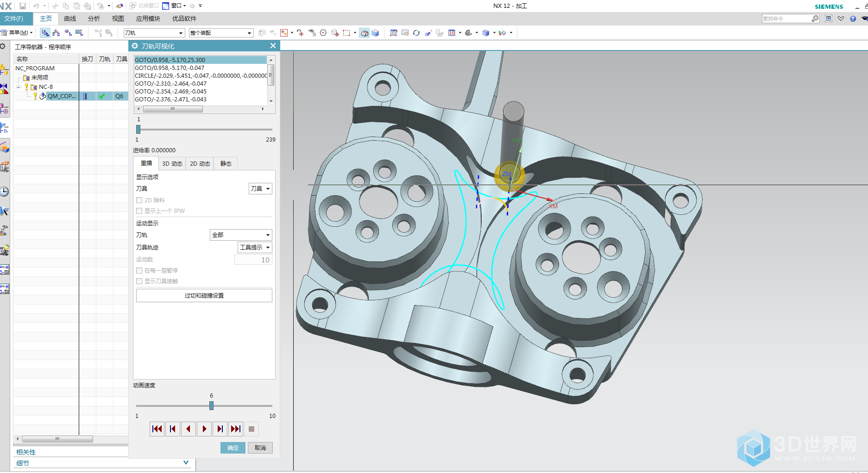Click the 取消 button
The height and width of the screenshot is (473, 868).
click(260, 448)
